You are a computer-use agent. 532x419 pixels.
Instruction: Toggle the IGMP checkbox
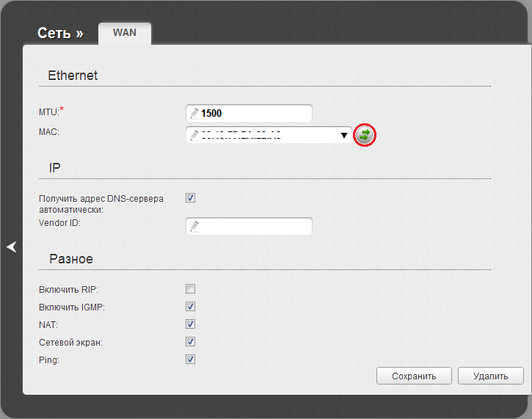[x=190, y=307]
